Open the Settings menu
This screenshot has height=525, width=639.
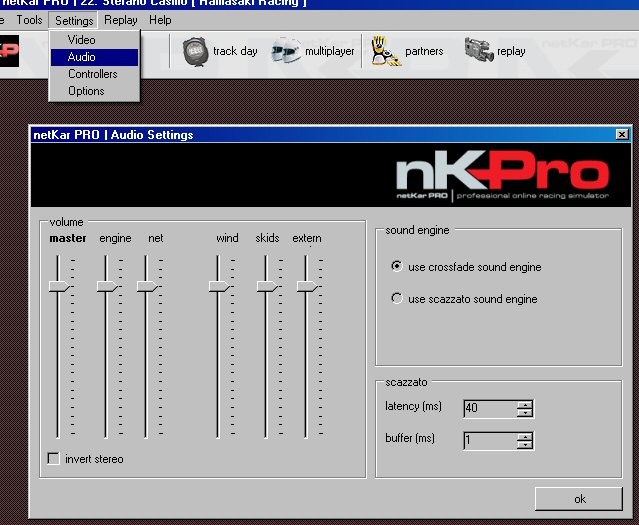(x=74, y=20)
